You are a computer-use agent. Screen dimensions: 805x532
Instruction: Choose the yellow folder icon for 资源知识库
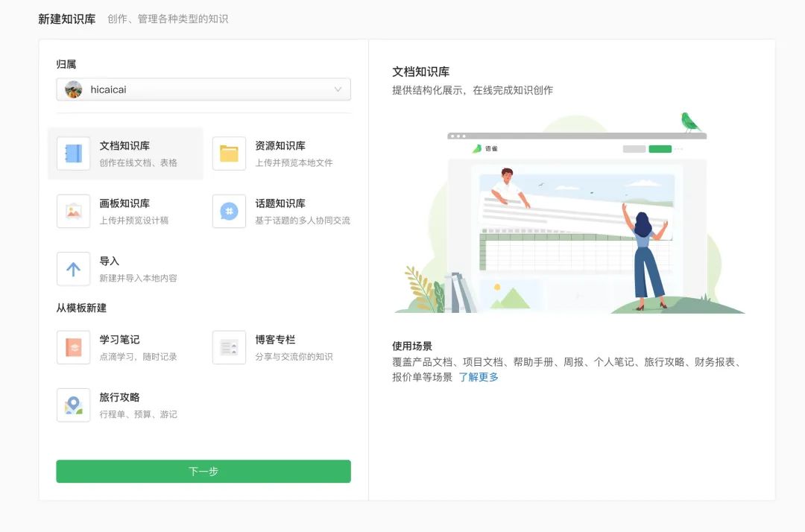[229, 153]
